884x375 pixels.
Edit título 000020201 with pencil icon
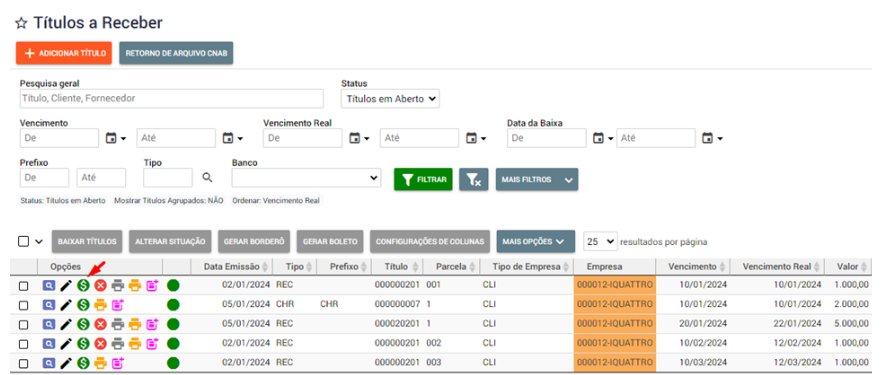click(66, 324)
